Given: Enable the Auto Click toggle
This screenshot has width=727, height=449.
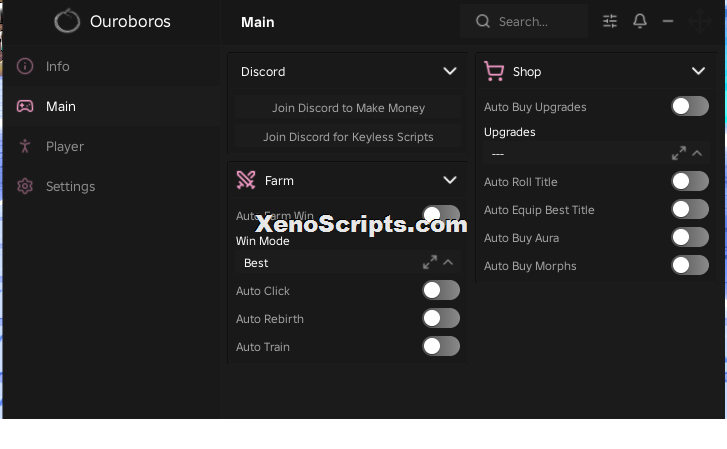Looking at the screenshot, I should [x=441, y=291].
